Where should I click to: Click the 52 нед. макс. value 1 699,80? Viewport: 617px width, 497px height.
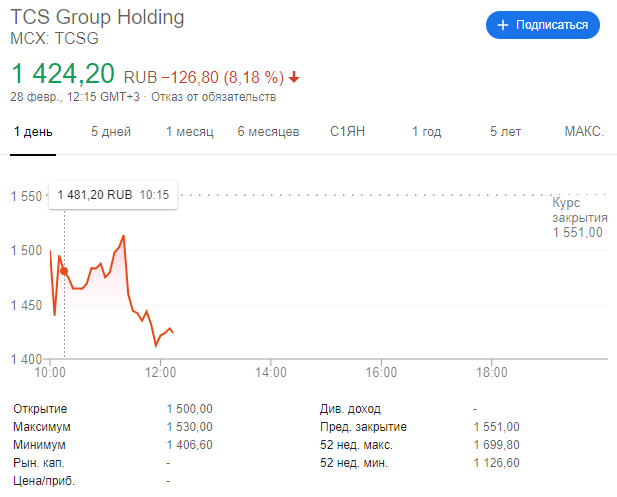click(x=497, y=445)
